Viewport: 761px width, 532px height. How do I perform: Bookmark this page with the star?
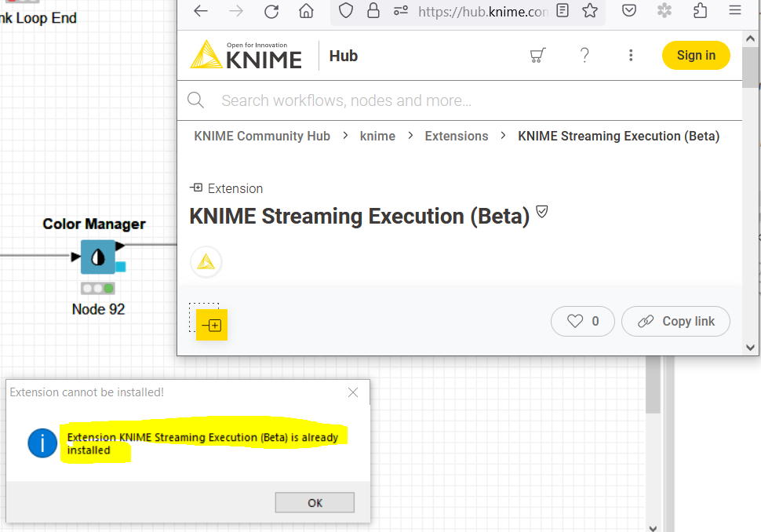coord(590,11)
